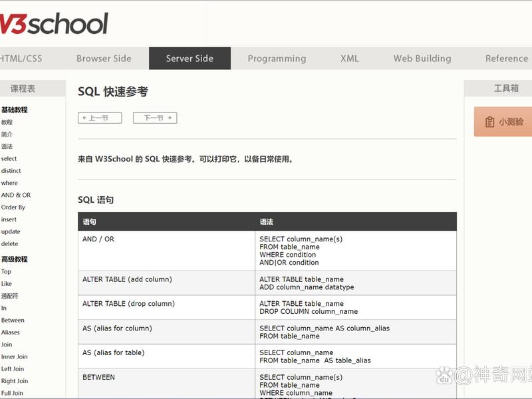Open the Top lesson link
This screenshot has width=532, height=399.
tap(6, 272)
